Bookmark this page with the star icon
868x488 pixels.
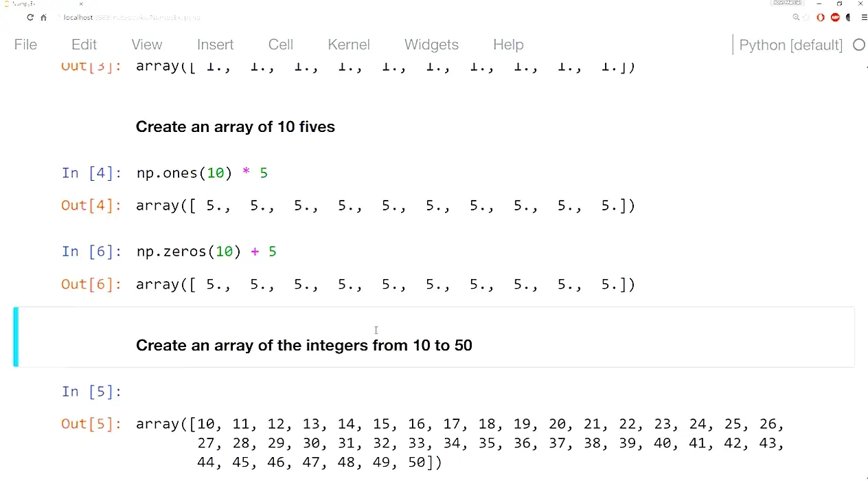pos(808,17)
